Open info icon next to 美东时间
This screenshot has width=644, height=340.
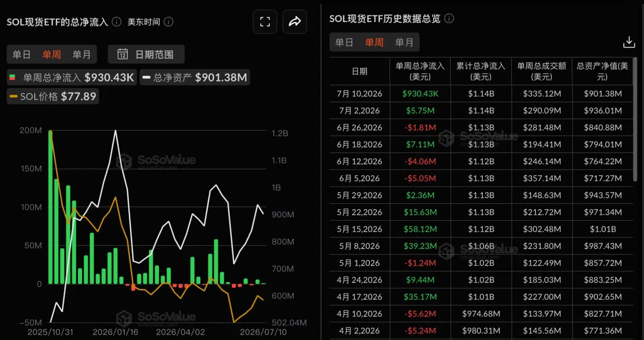169,22
